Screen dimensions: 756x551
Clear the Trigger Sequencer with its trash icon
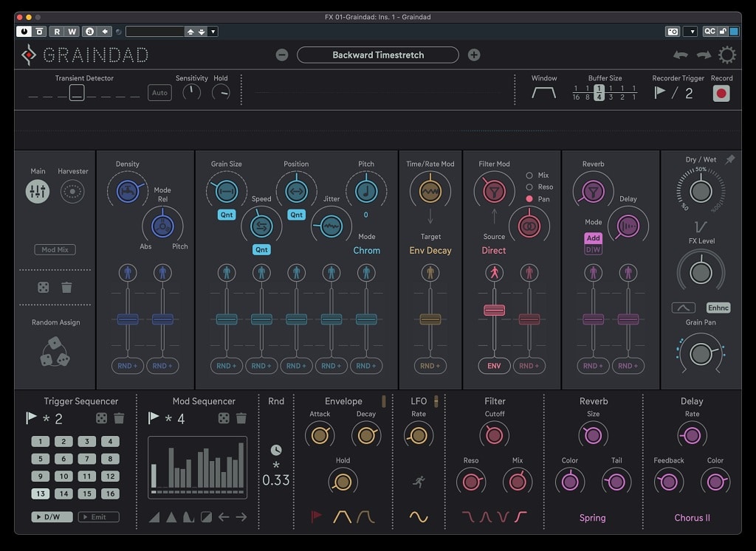point(119,418)
